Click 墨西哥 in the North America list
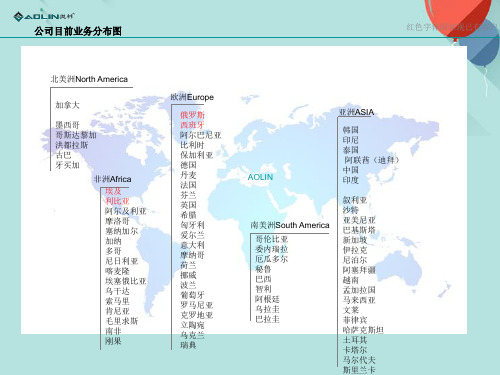This screenshot has height=375, width=500. [x=67, y=125]
